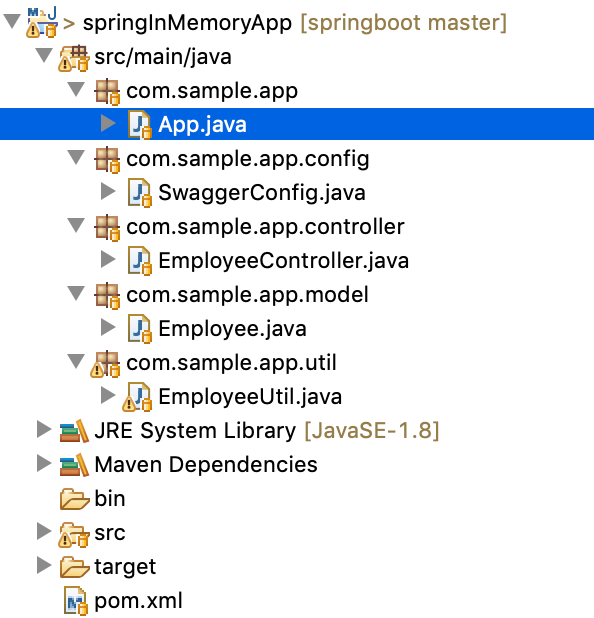594x618 pixels.
Task: Collapse the com.sample.app.controller package
Action: point(76,225)
